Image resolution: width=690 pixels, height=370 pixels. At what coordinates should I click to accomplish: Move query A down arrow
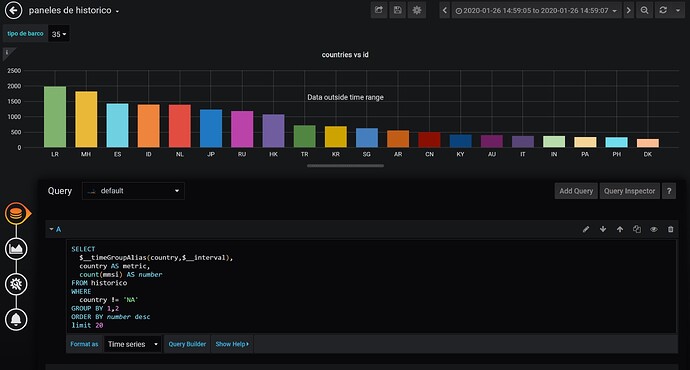pos(603,229)
